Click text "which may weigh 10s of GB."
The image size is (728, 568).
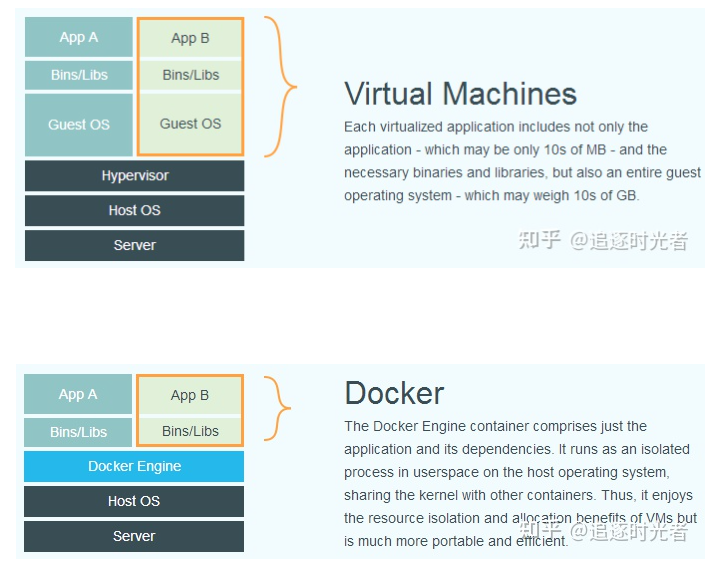tap(552, 195)
